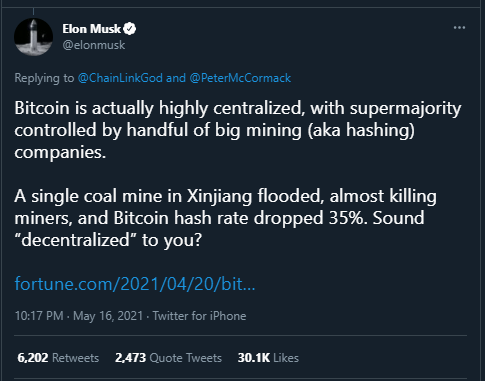485x381 pixels.
Task: View the 2,473 Quote Tweets list
Action: pyautogui.click(x=168, y=358)
